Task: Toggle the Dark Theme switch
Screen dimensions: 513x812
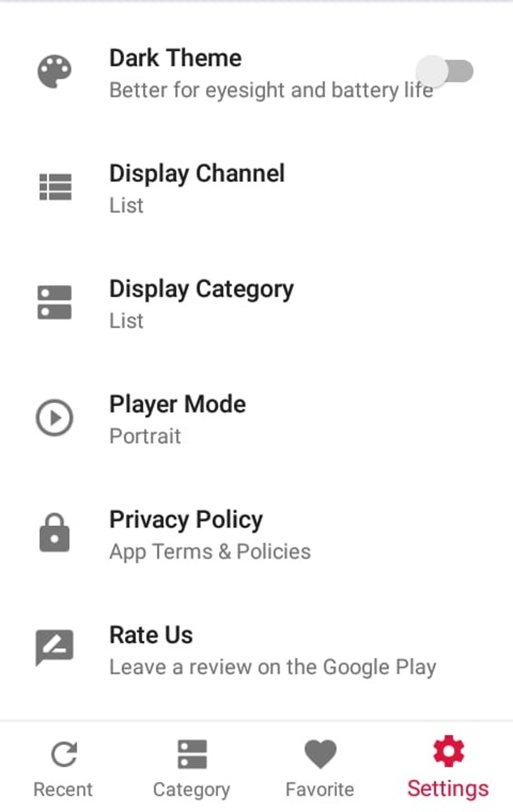Action: pyautogui.click(x=445, y=71)
